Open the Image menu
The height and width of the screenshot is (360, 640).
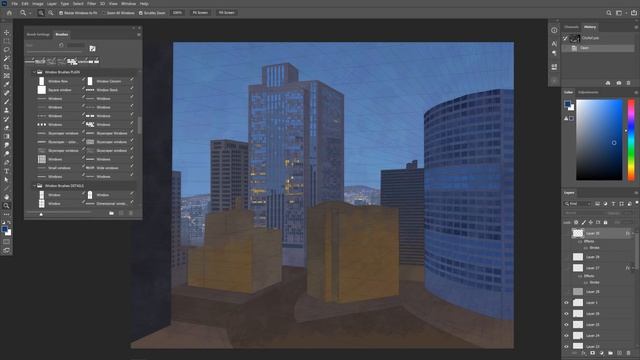click(x=38, y=4)
